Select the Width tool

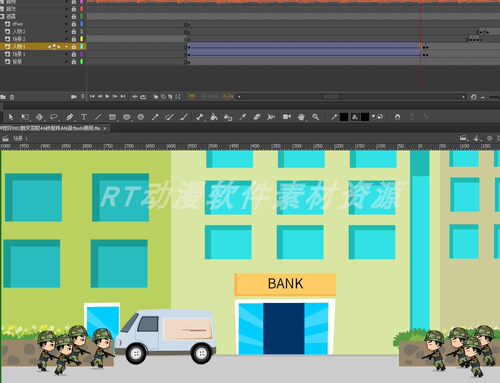pos(271,117)
